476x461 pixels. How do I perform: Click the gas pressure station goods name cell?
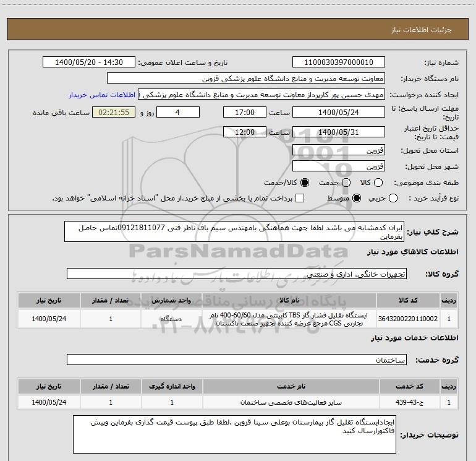pyautogui.click(x=289, y=319)
